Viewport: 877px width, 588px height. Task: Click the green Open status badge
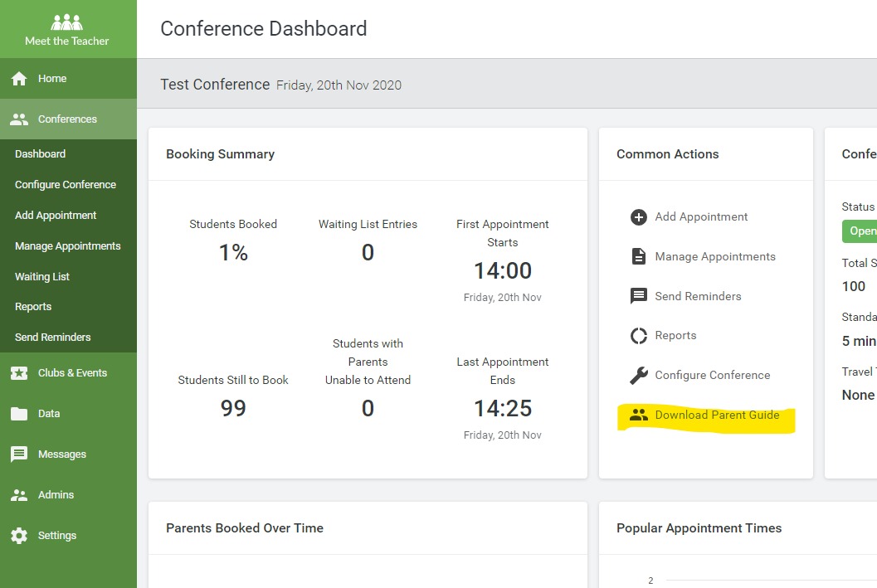[x=861, y=231]
